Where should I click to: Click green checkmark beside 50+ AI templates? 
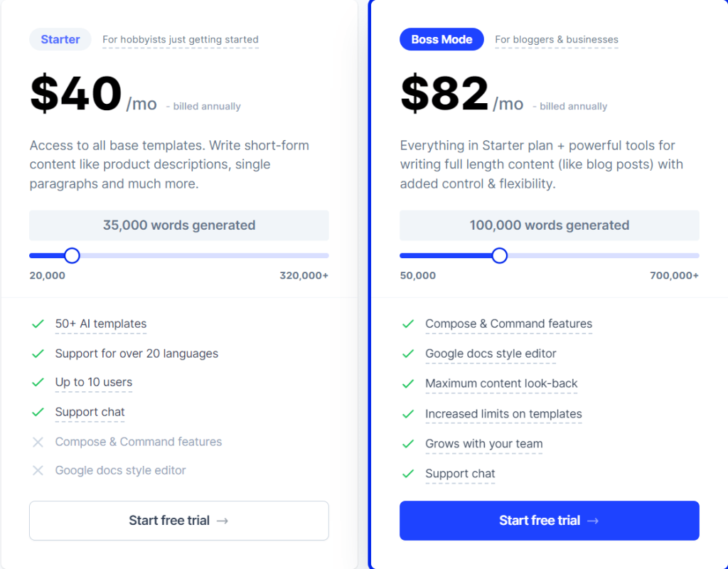click(x=38, y=324)
